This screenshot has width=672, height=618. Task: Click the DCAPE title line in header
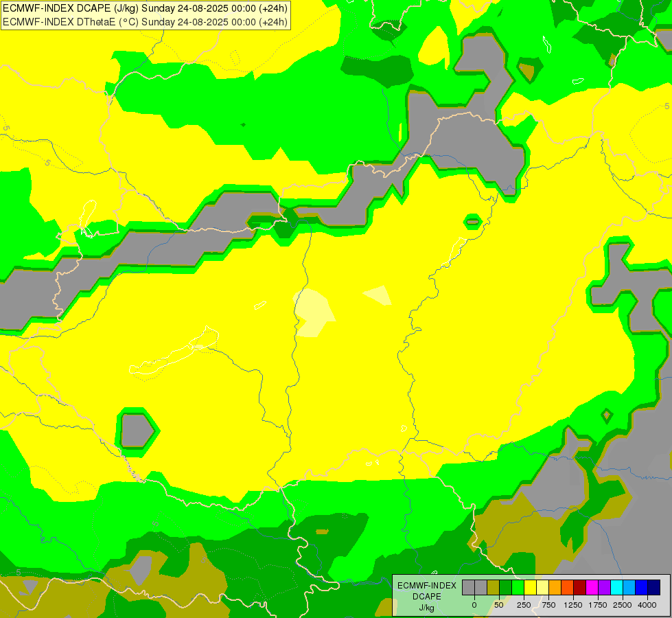[146, 8]
